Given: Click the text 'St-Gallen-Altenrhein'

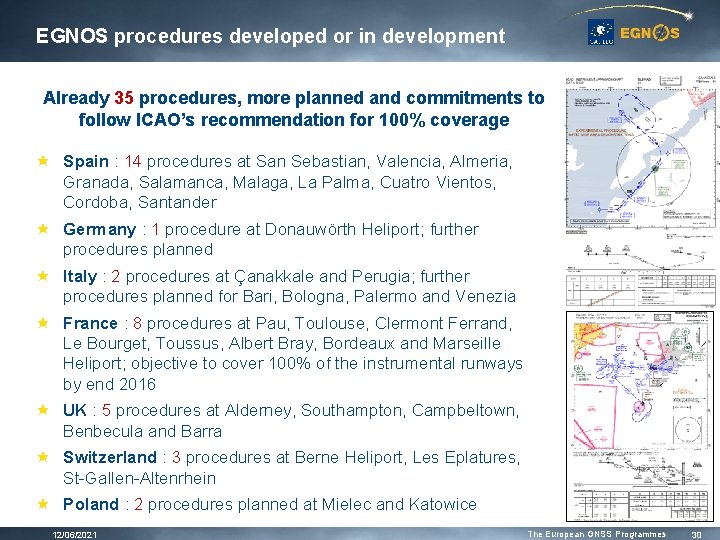Looking at the screenshot, I should (140, 478).
